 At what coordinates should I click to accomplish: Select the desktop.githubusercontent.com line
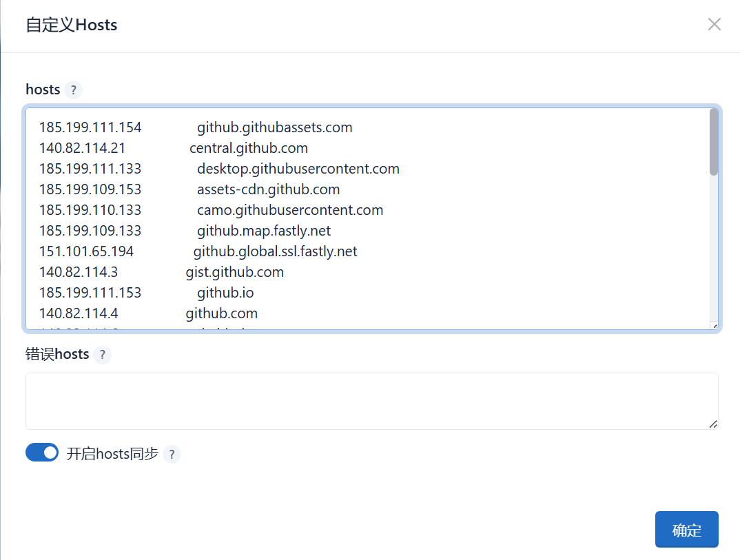(x=298, y=169)
